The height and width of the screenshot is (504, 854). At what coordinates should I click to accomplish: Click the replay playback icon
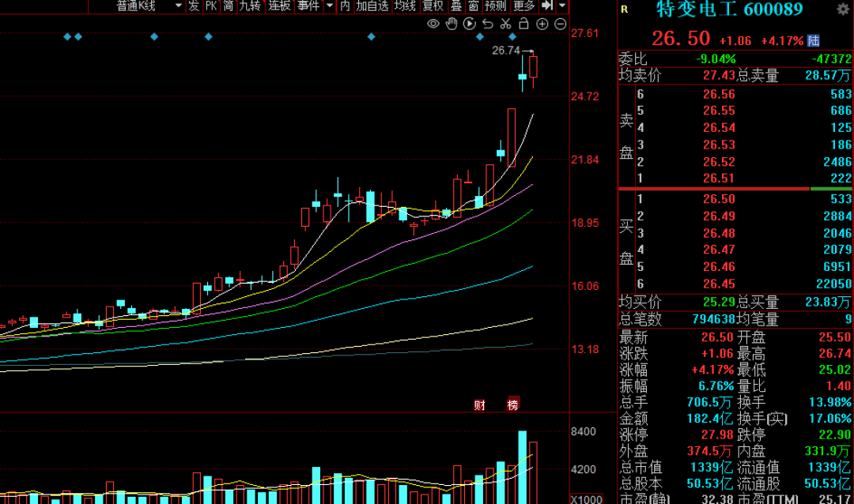pos(470,24)
